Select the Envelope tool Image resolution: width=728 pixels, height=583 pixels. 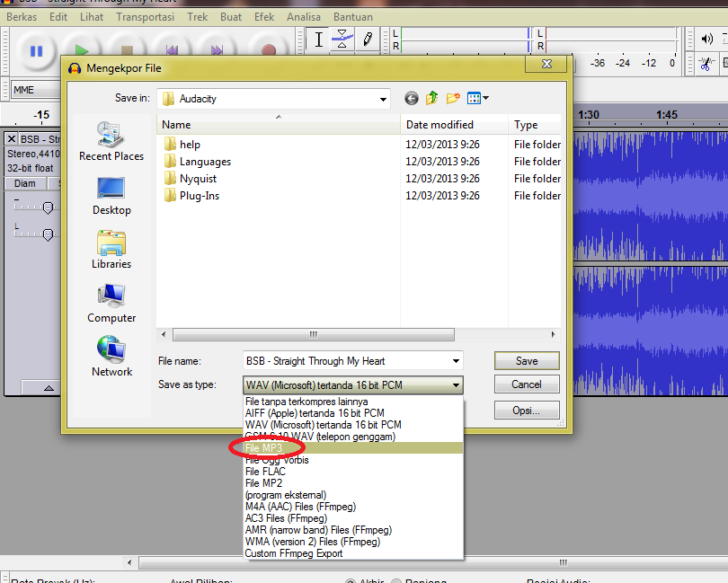[343, 40]
